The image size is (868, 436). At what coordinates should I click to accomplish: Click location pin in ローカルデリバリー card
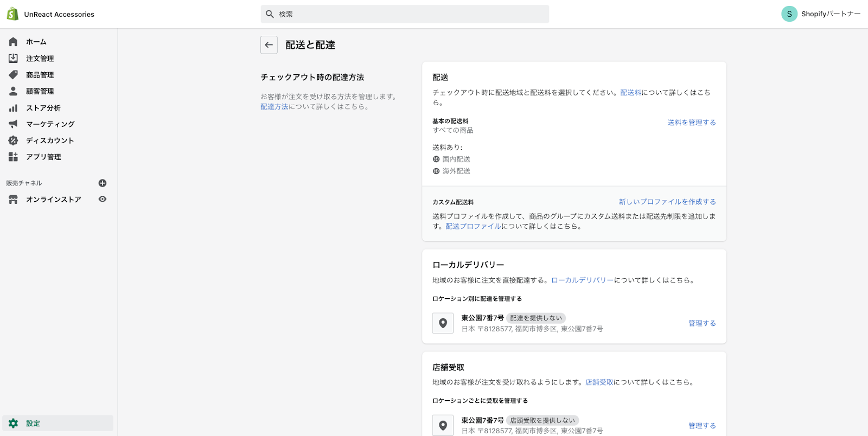point(443,323)
